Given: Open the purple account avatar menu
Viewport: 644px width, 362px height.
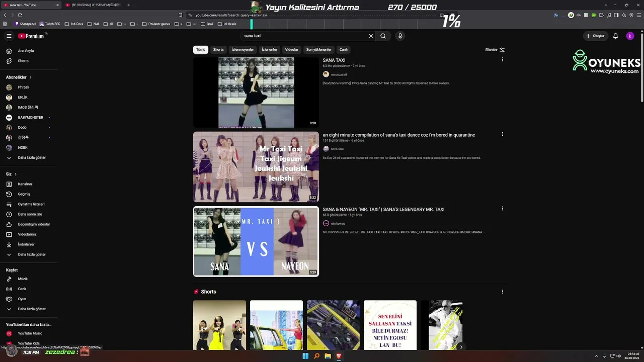Looking at the screenshot, I should 630,36.
